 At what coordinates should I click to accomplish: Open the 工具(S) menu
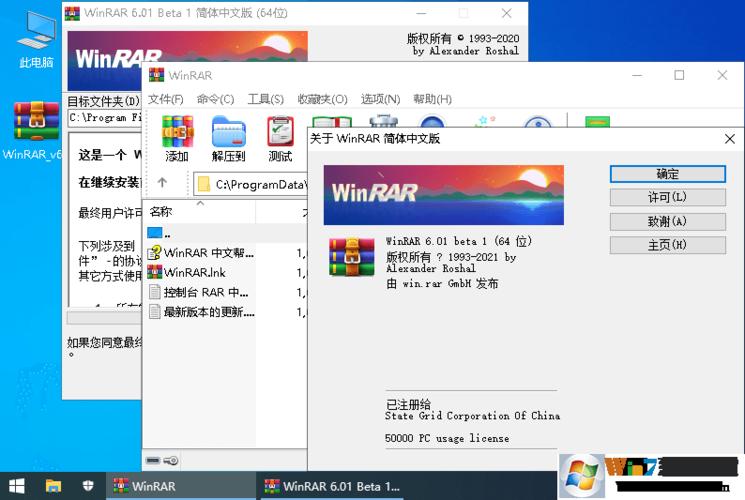(265, 99)
